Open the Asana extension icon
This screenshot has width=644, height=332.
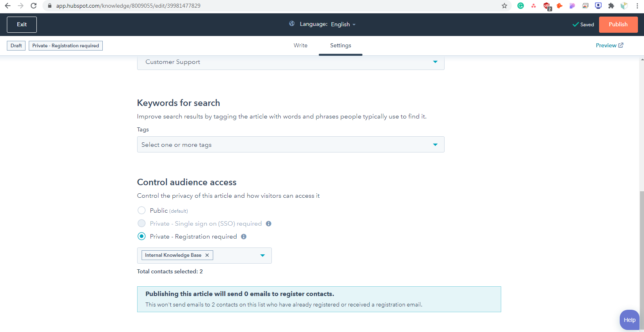click(x=534, y=6)
